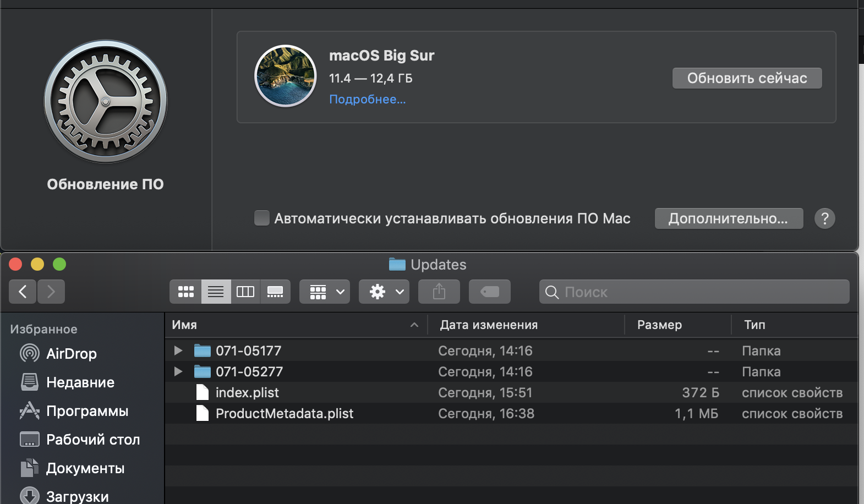
Task: Click the Updates folder icon in title bar
Action: click(x=397, y=265)
